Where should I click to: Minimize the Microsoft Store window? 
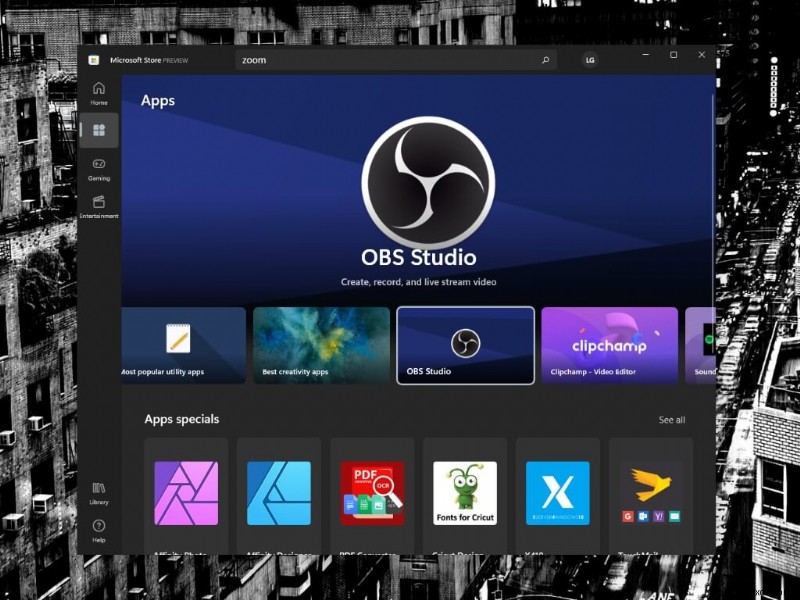point(646,55)
